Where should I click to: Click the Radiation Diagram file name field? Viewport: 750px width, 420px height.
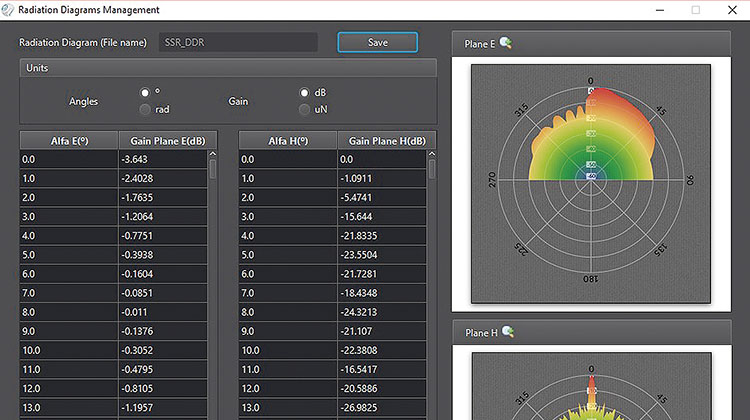(238, 42)
